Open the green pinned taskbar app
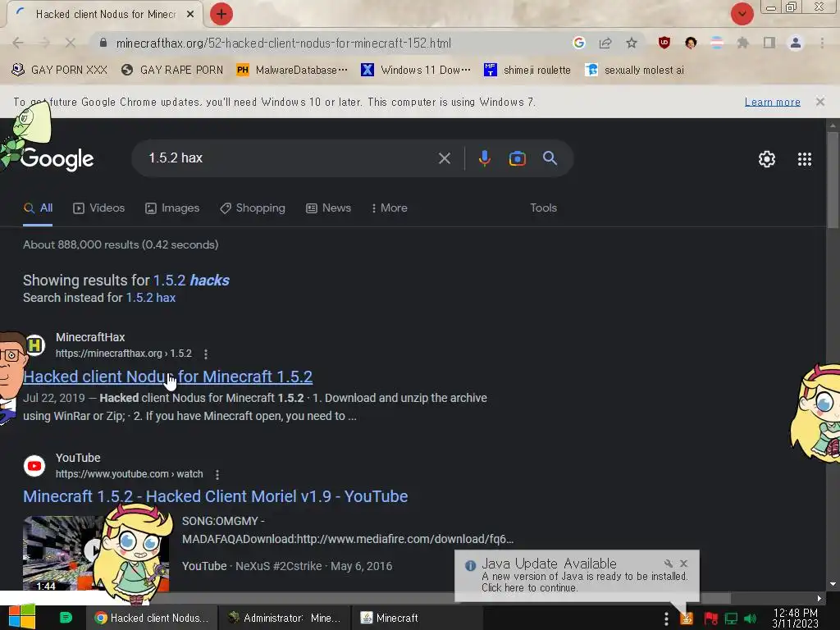This screenshot has height=630, width=840. click(66, 618)
